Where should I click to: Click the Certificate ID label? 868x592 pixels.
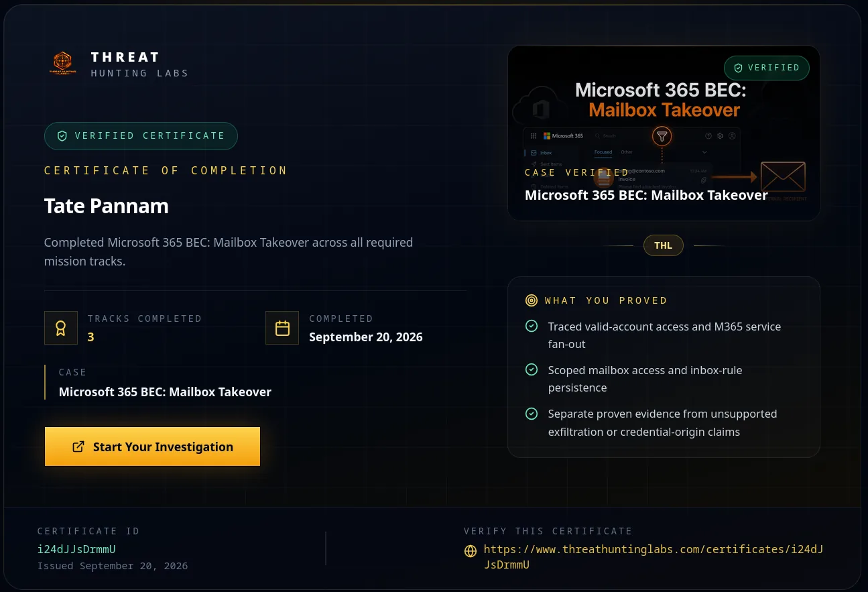coord(88,531)
